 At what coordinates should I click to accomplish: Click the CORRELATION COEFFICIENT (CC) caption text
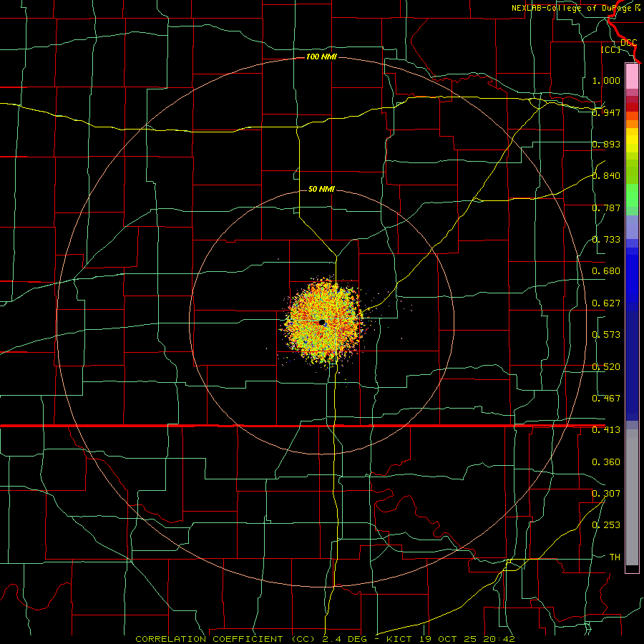point(225,639)
